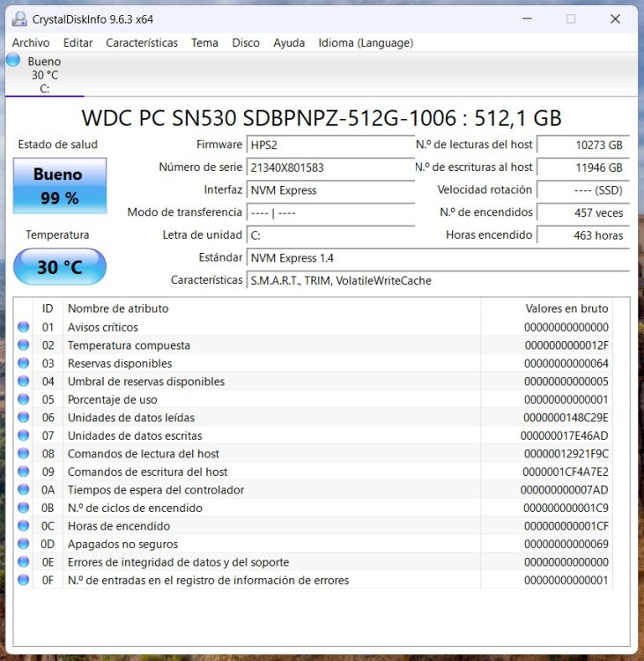Click the CrystalDiskInfo app icon in title bar
The height and width of the screenshot is (661, 644).
pos(19,19)
